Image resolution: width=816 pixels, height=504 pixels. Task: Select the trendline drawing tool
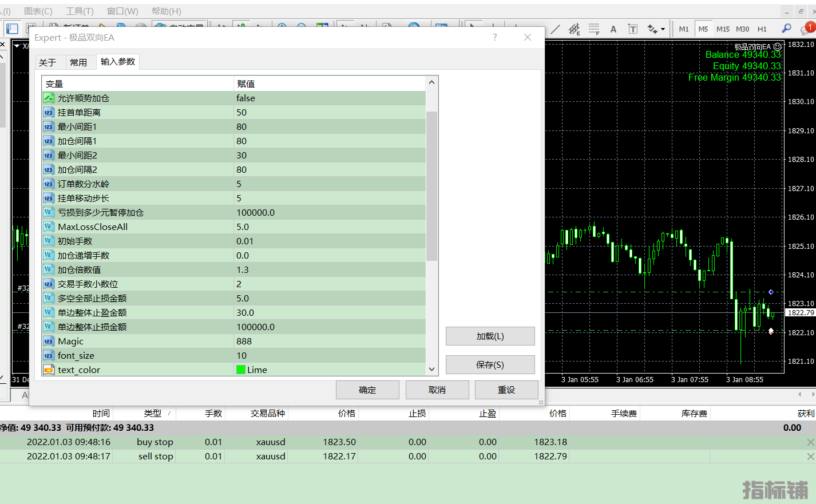[555, 29]
